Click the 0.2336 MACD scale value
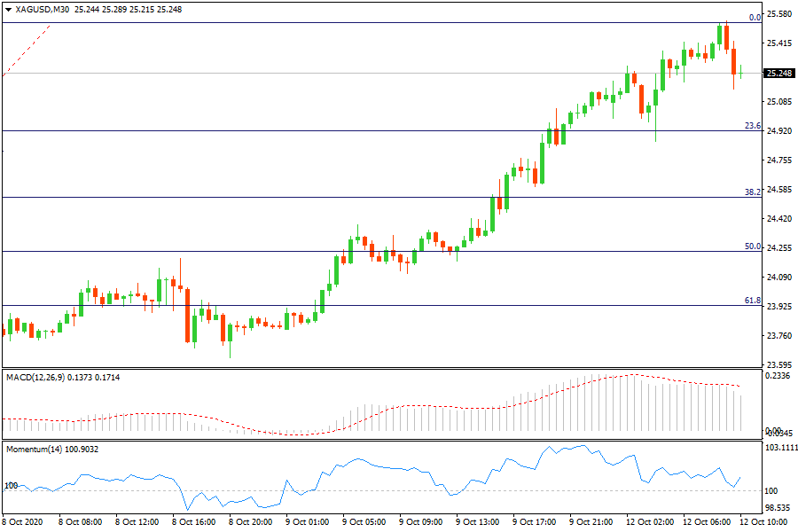 778,376
